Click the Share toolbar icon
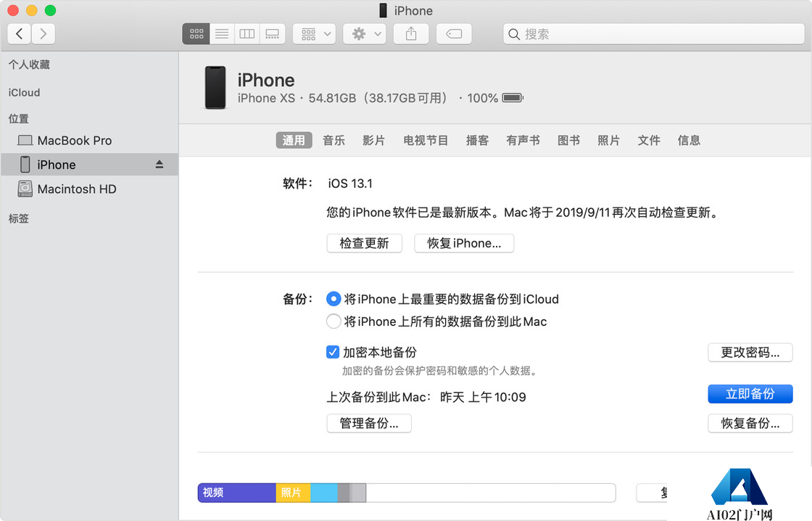This screenshot has height=521, width=812. coord(411,33)
